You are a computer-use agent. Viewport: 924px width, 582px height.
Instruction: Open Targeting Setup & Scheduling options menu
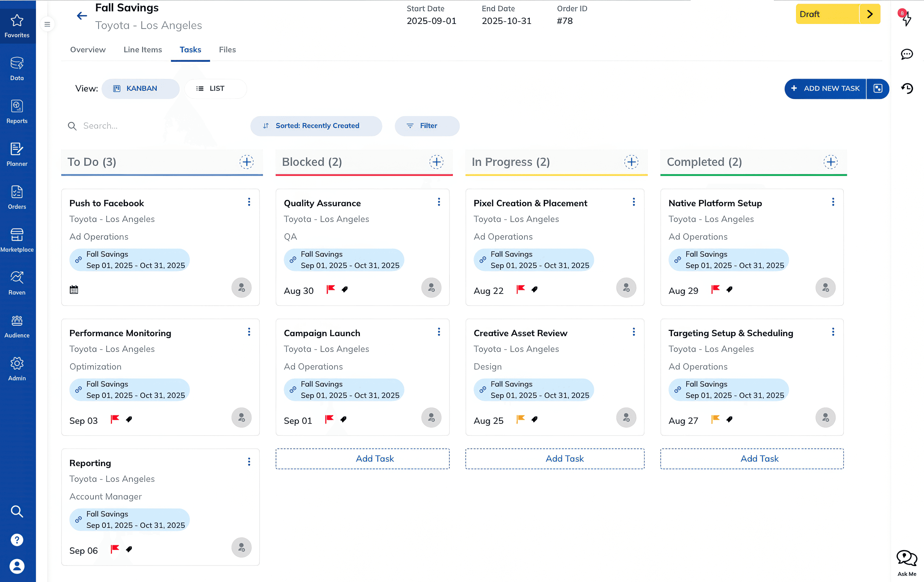pos(833,332)
